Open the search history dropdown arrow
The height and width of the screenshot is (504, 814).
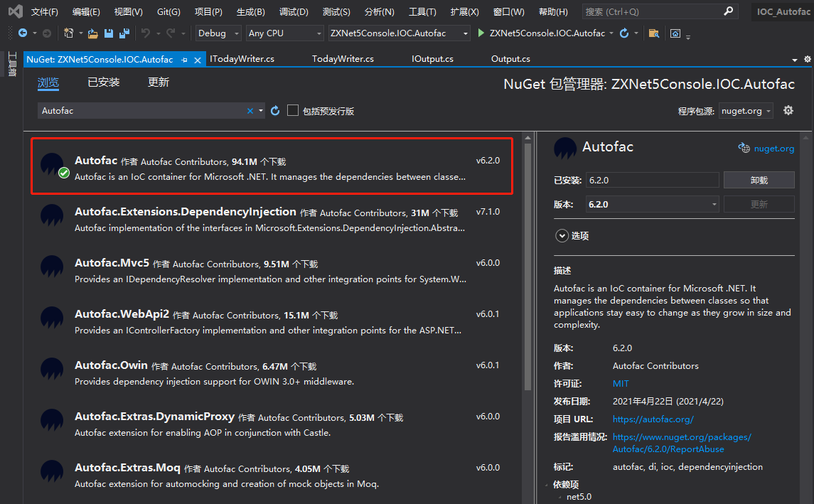click(x=261, y=111)
